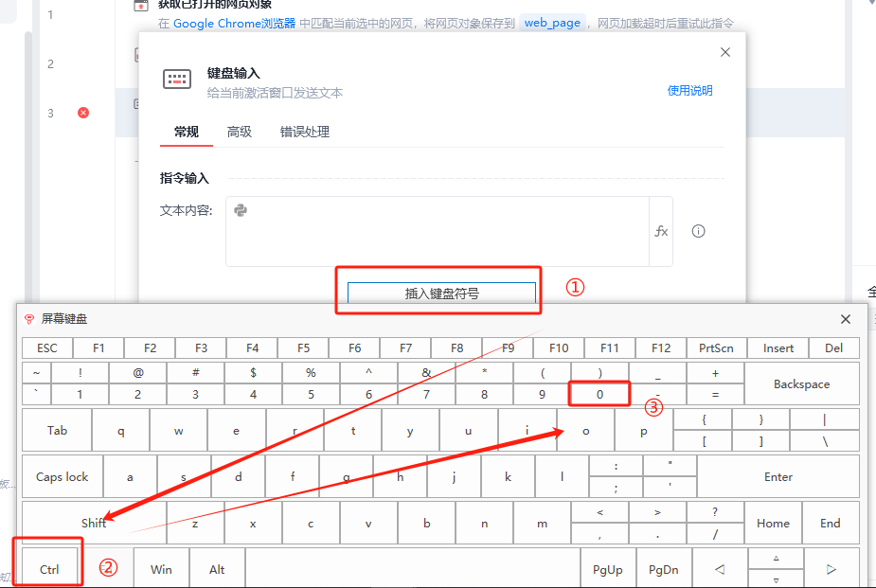This screenshot has width=876, height=588.
Task: Toggle the Caps lock key
Action: [x=63, y=477]
